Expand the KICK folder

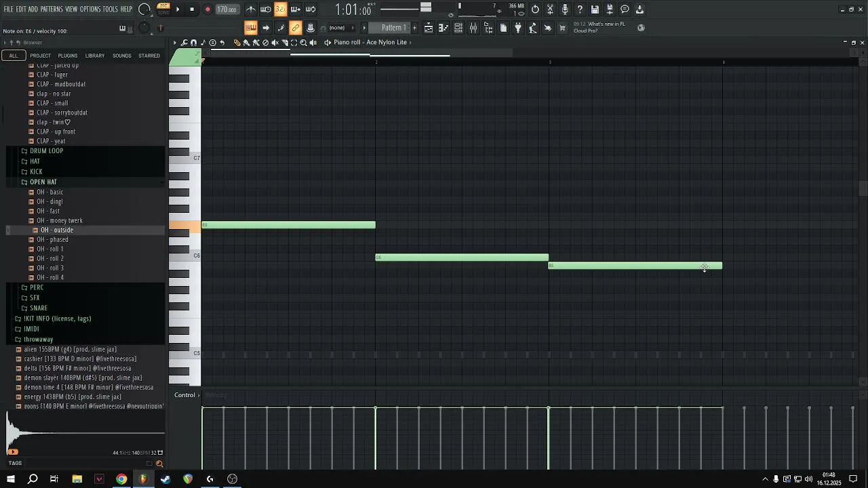point(36,171)
